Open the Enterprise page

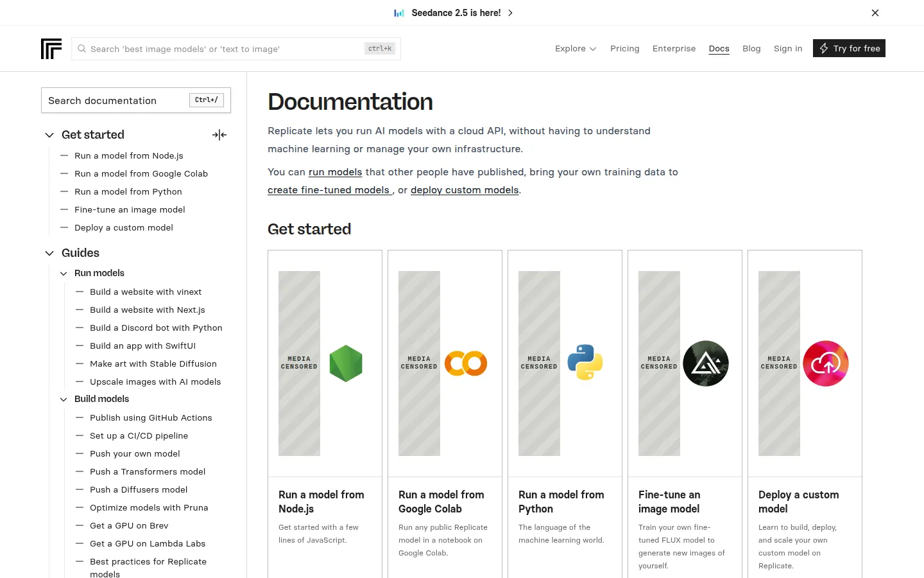coord(674,49)
